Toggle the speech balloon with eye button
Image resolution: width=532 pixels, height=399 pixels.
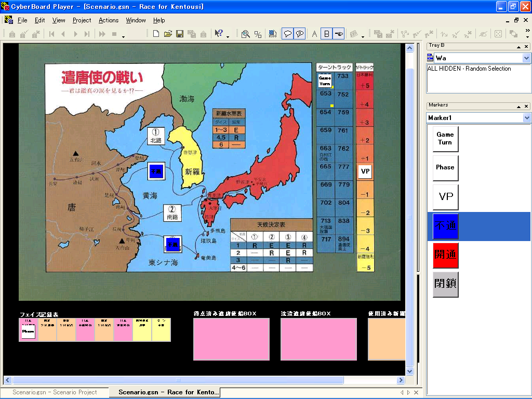[300, 34]
